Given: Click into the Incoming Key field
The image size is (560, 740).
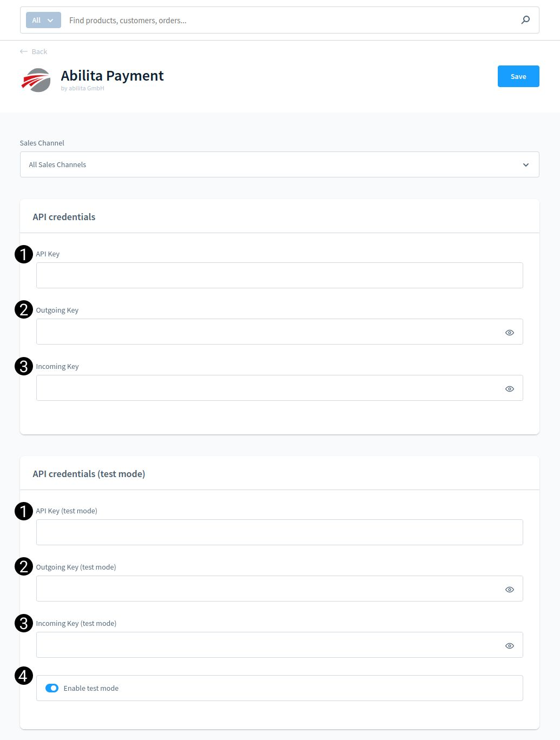Looking at the screenshot, I should [x=269, y=388].
